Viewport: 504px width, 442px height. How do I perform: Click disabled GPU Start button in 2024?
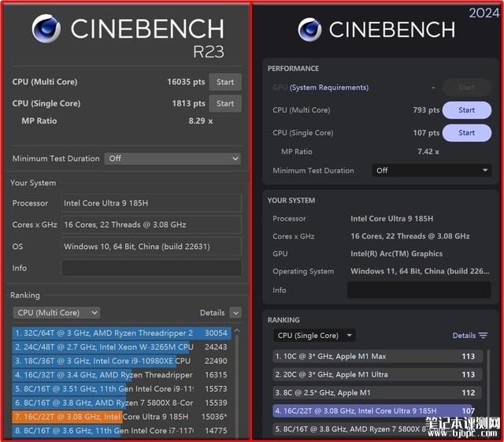point(467,87)
